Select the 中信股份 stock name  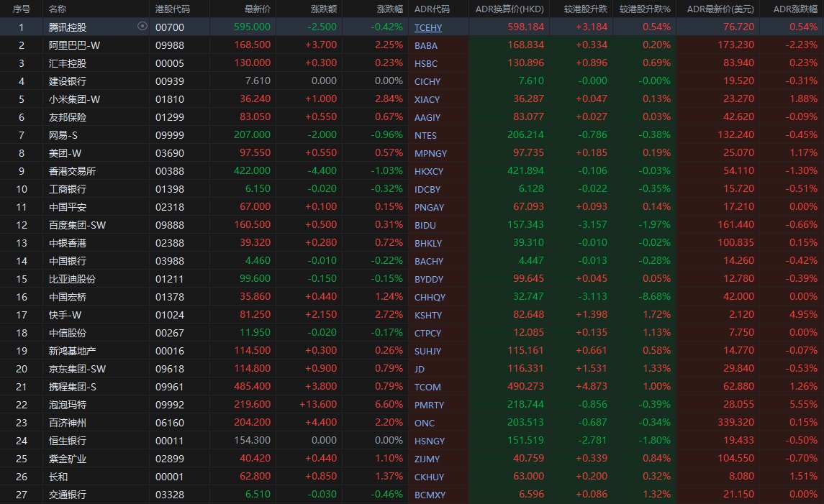coord(67,333)
